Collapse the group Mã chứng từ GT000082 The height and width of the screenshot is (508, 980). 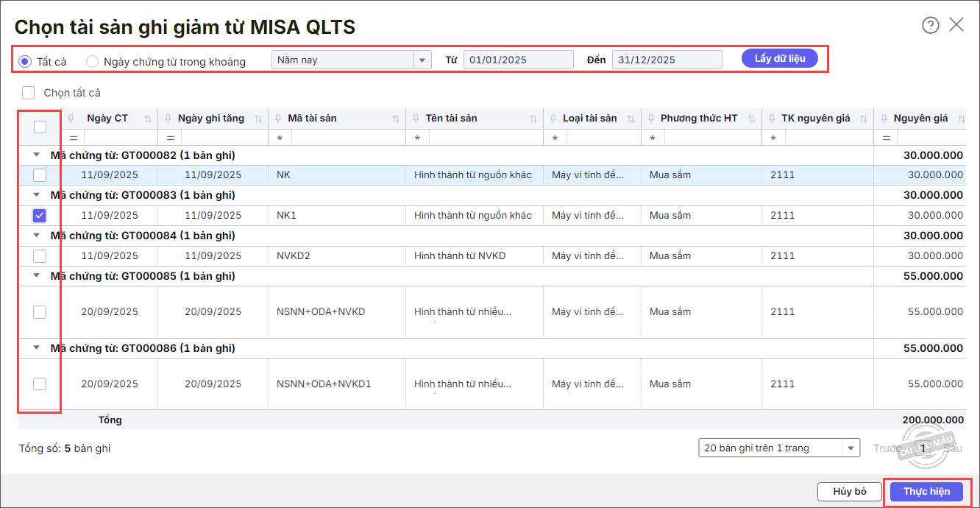(37, 155)
